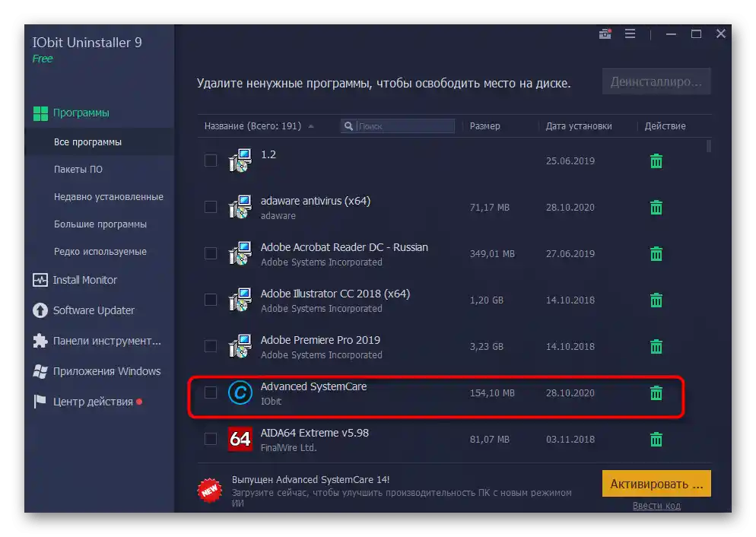This screenshot has height=537, width=756.
Task: Click the red NEW badge icon
Action: point(210,491)
